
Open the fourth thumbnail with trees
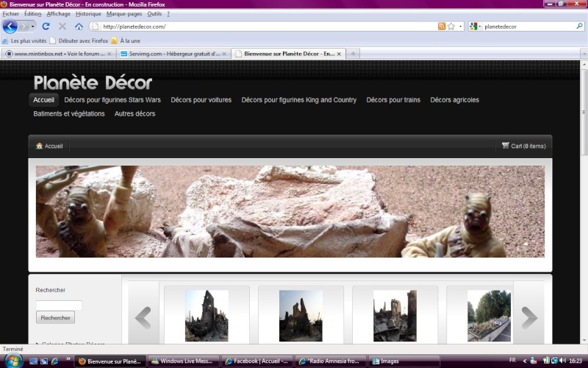click(489, 316)
